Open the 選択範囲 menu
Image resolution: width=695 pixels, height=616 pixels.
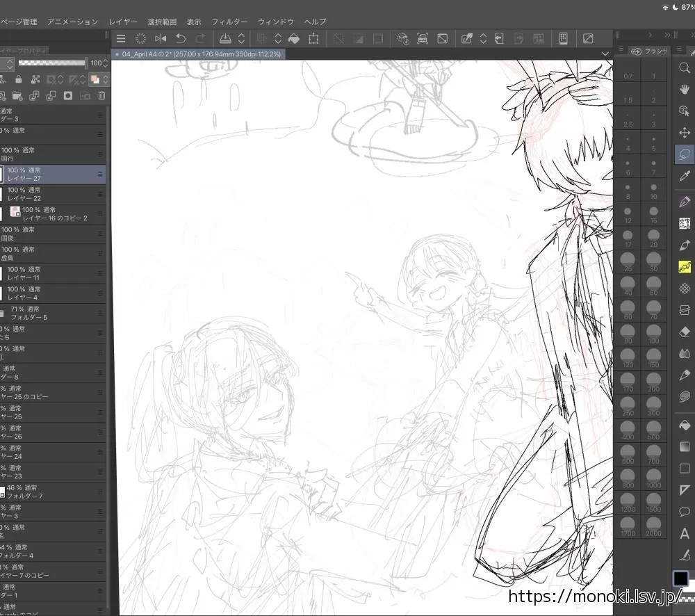[162, 22]
